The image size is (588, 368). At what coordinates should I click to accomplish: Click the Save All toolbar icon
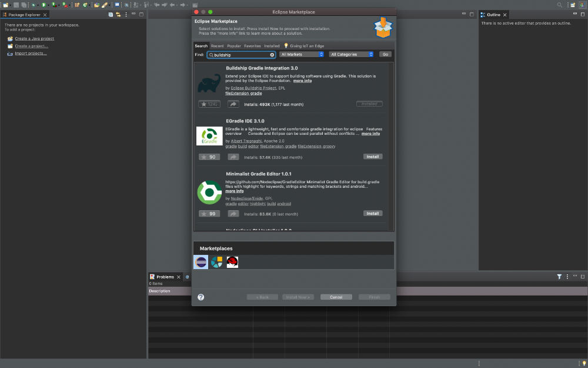24,5
